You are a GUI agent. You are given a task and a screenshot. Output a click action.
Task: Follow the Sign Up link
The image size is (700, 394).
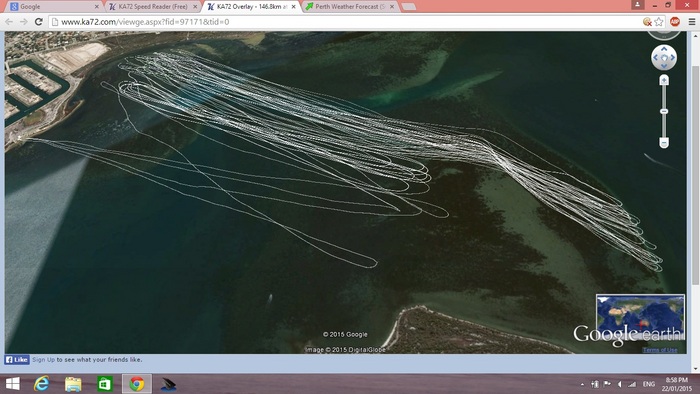pyautogui.click(x=43, y=360)
